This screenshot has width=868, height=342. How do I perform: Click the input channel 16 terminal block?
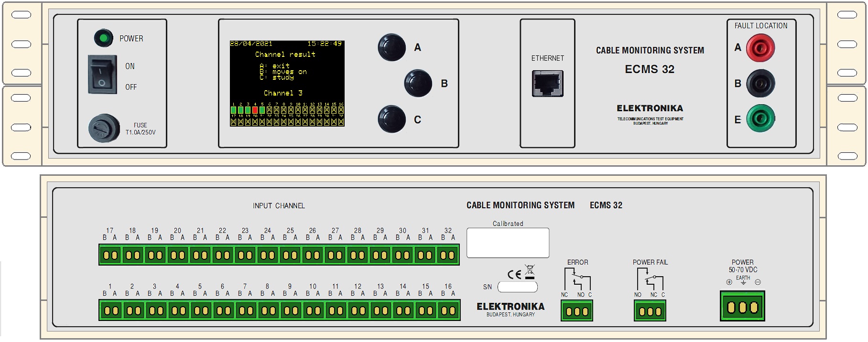coord(448,311)
